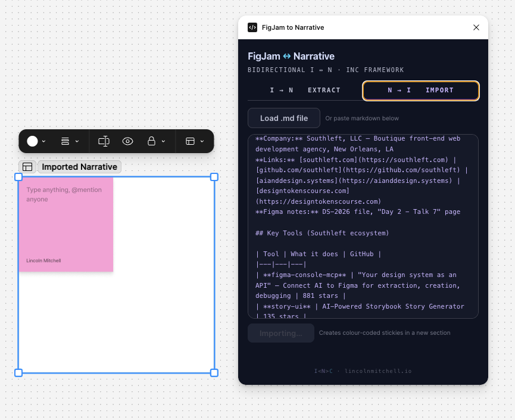Expand the section template chevron
Viewport: 515px width, 420px height.
coord(202,141)
